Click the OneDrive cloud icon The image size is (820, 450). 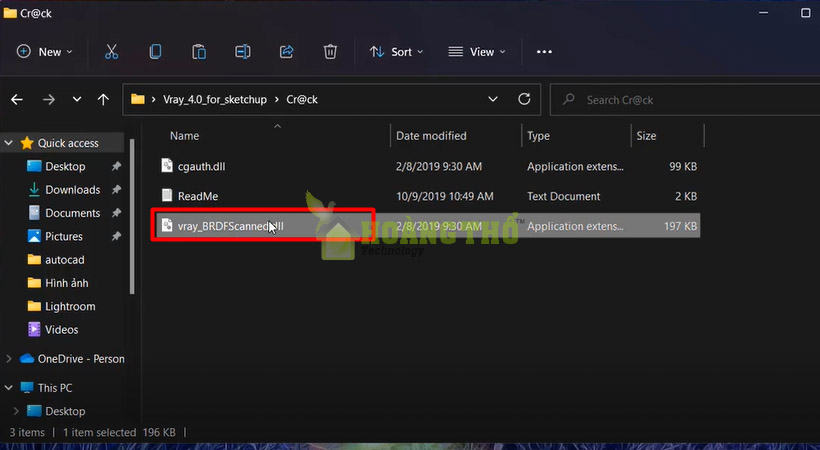pyautogui.click(x=27, y=358)
